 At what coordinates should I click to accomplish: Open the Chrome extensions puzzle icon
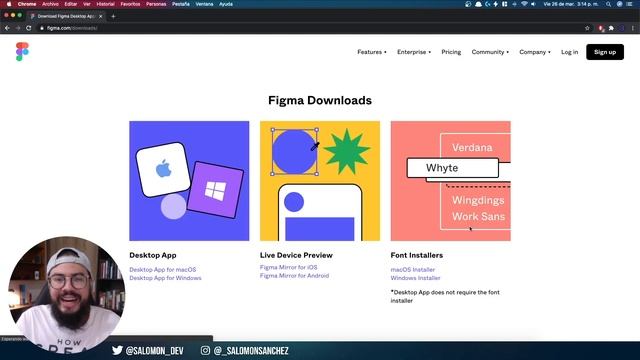tap(611, 28)
